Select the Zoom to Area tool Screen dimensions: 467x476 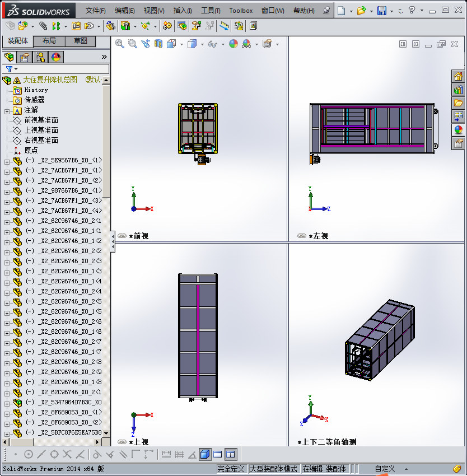pos(133,44)
